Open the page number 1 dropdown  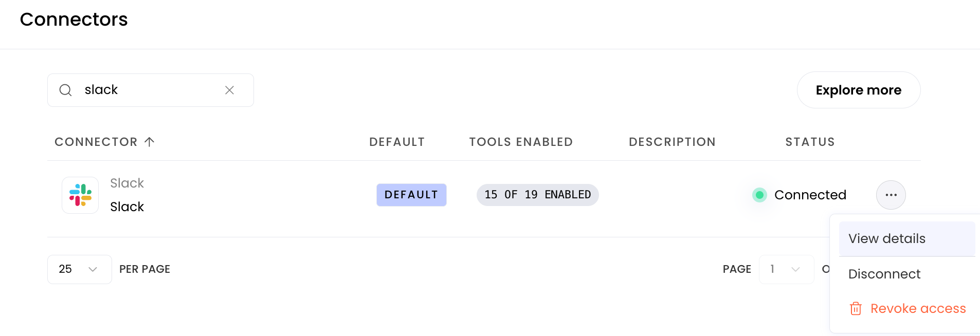pos(786,269)
